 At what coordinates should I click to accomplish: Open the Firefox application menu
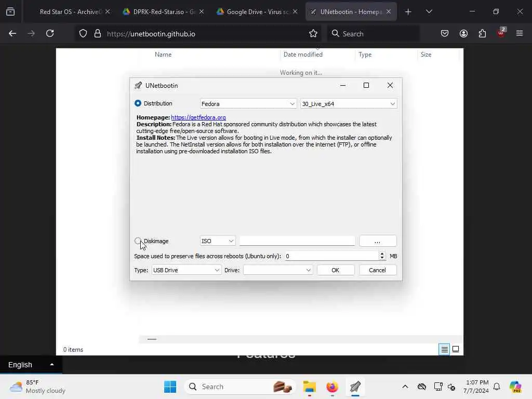click(x=520, y=33)
